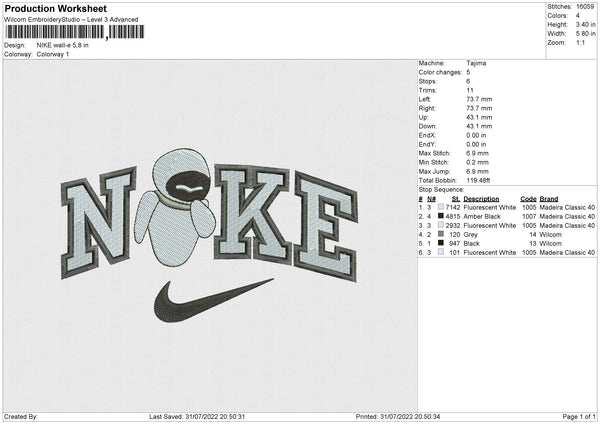The image size is (600, 424).
Task: Click stitch count 2932 in stop 3
Action: coord(453,225)
